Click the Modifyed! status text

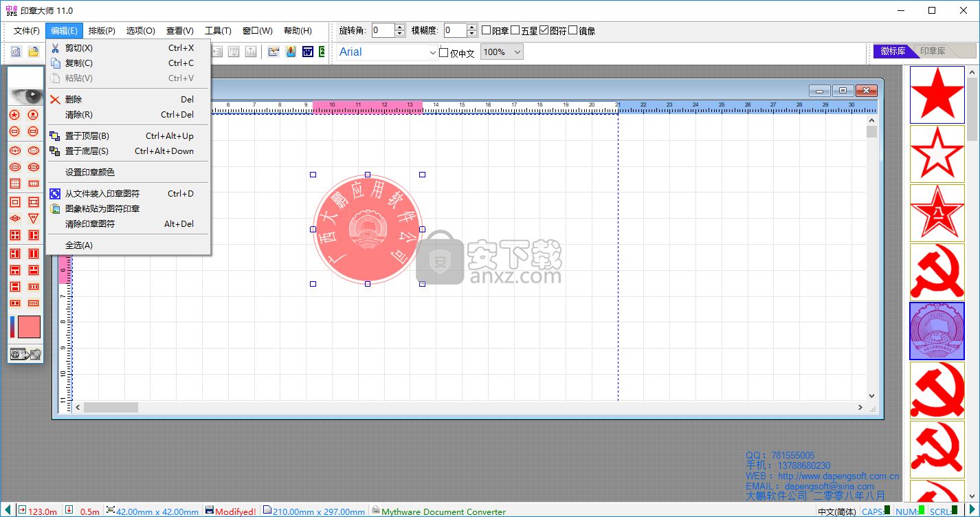pyautogui.click(x=236, y=511)
